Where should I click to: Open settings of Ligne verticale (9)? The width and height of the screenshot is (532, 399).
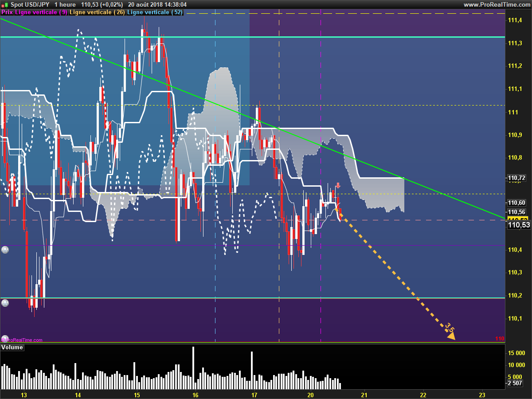click(x=41, y=12)
